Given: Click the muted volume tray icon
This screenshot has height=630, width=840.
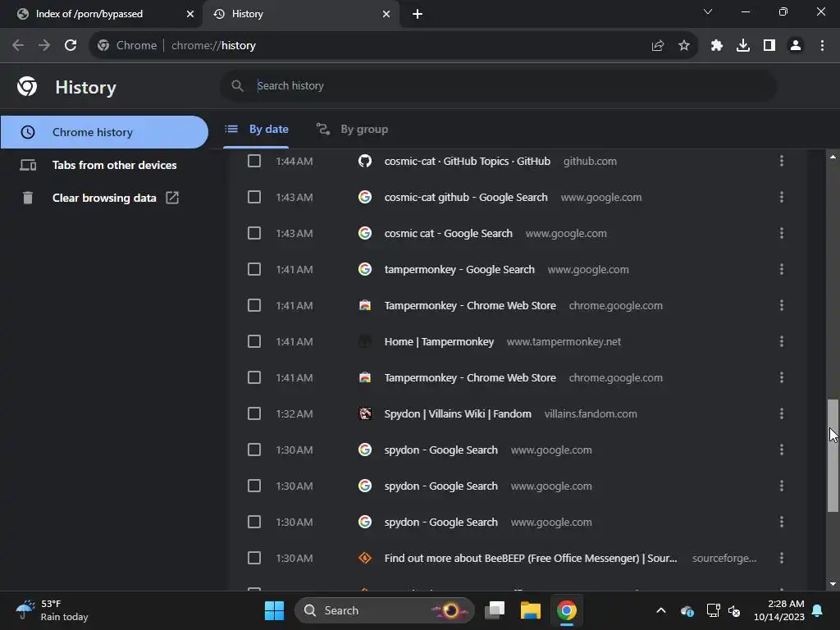Looking at the screenshot, I should tap(734, 610).
